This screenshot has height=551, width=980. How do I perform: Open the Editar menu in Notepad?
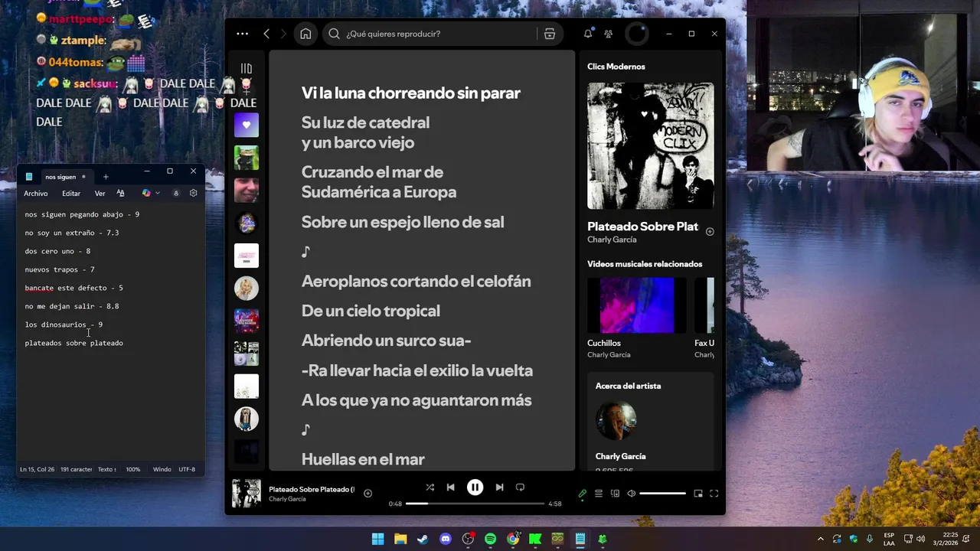tap(71, 194)
